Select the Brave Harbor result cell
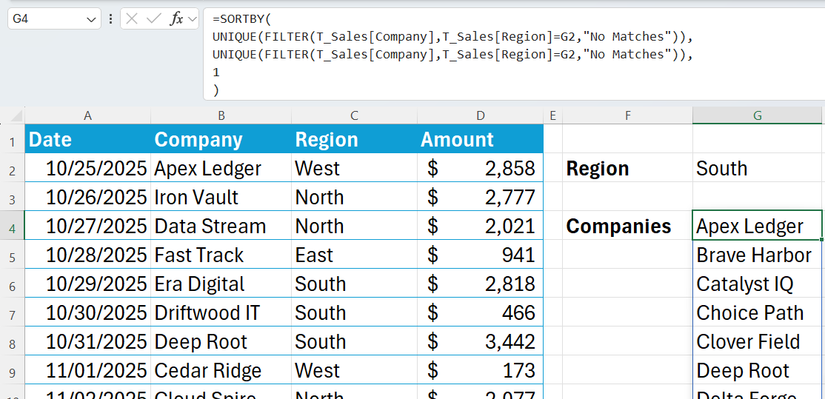The width and height of the screenshot is (825, 399). [x=757, y=255]
